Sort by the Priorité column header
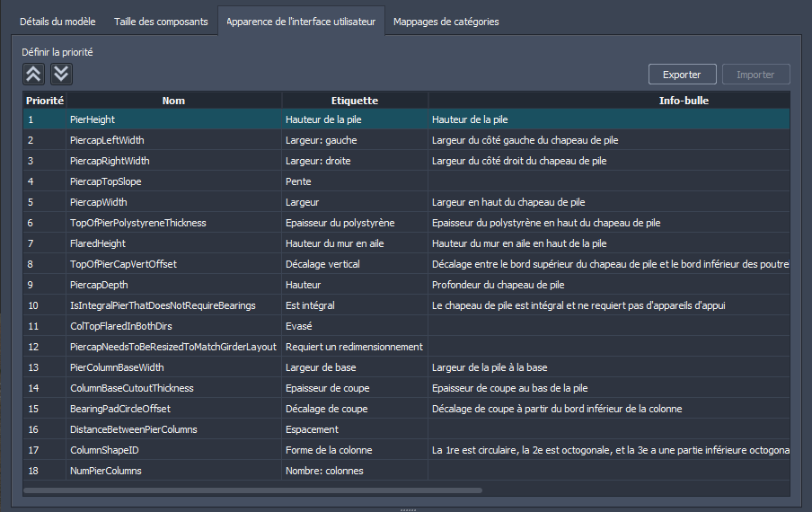This screenshot has height=512, width=812. click(x=45, y=101)
